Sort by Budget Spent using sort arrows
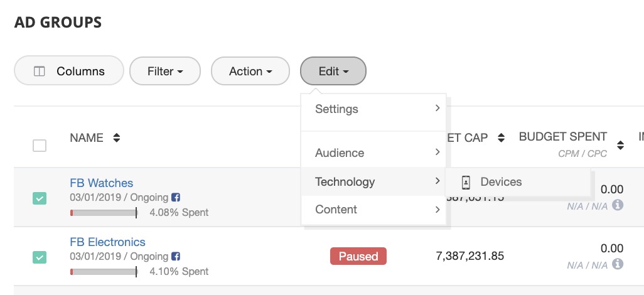644x295 pixels. [620, 146]
